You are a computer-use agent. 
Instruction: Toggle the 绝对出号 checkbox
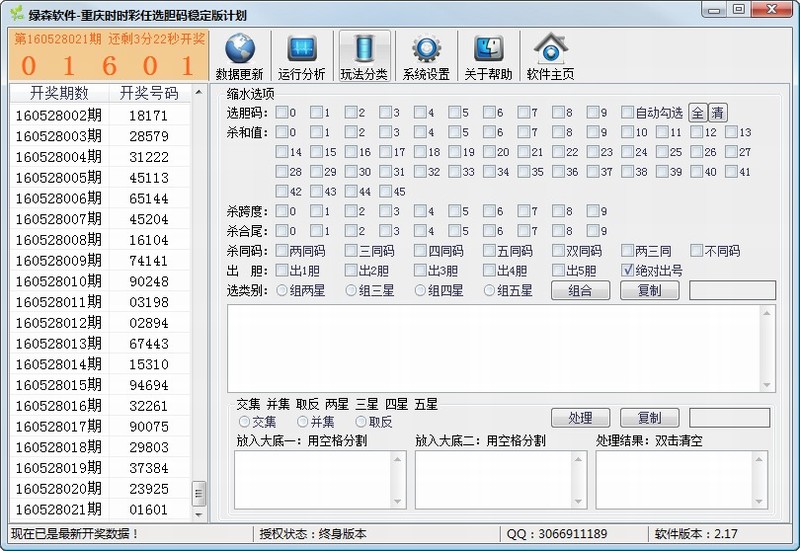point(628,270)
